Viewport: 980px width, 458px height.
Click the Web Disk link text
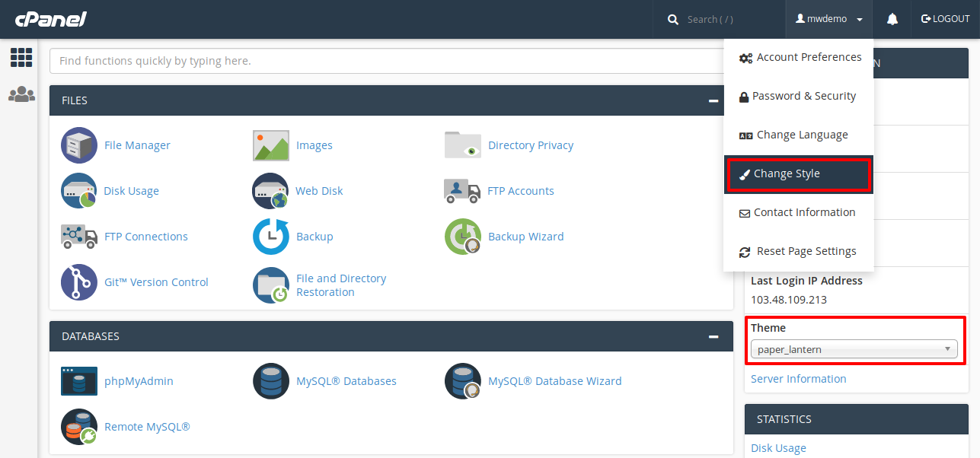coord(319,191)
